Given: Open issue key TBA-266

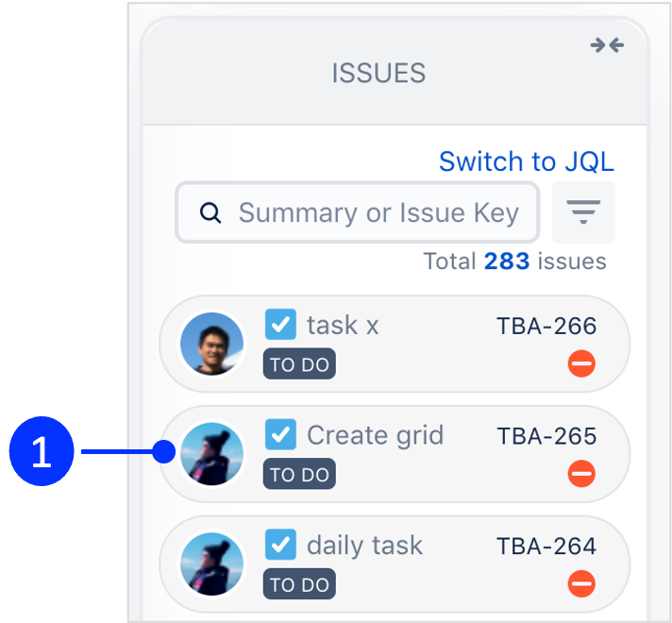Looking at the screenshot, I should pyautogui.click(x=546, y=327).
